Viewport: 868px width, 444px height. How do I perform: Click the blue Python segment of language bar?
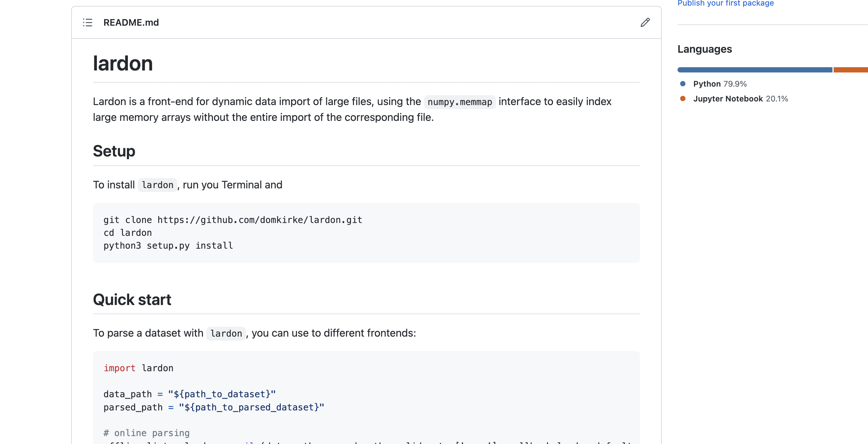pyautogui.click(x=755, y=70)
